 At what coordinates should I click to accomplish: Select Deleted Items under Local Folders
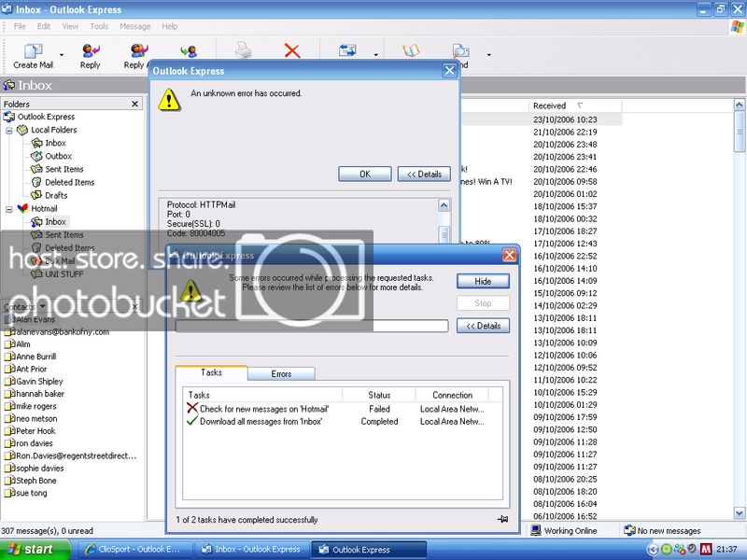(x=69, y=182)
